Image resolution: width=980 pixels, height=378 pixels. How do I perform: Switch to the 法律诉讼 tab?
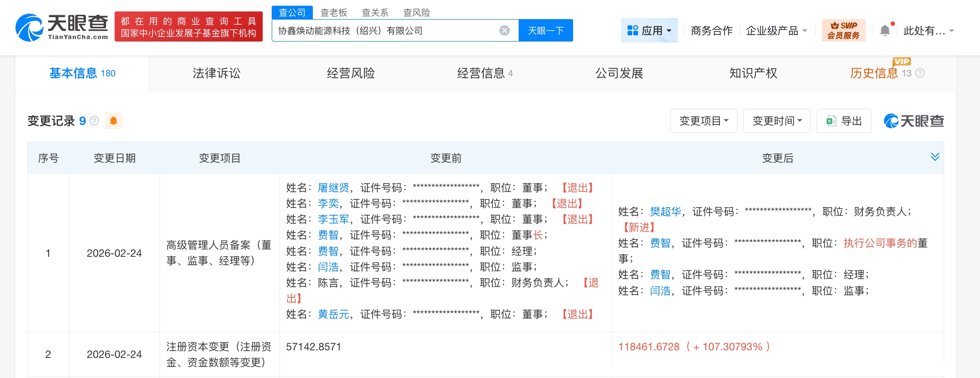[x=216, y=73]
